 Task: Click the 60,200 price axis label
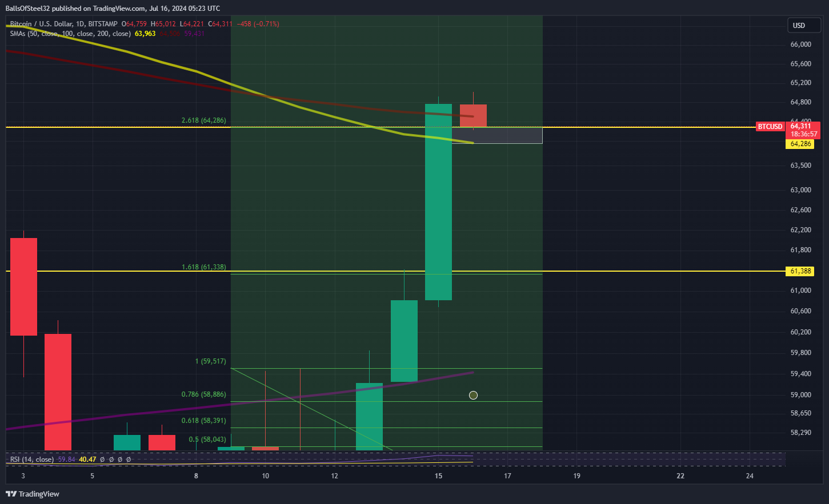pyautogui.click(x=801, y=332)
